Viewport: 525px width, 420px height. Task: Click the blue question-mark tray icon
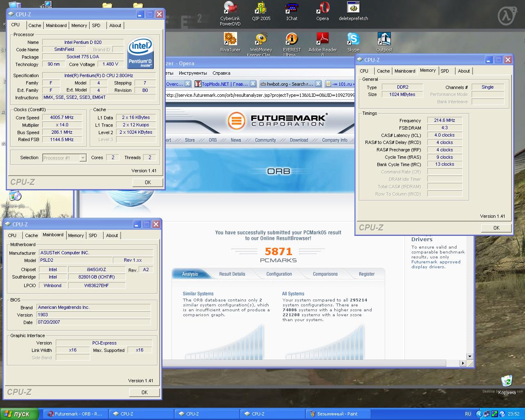tap(502, 414)
